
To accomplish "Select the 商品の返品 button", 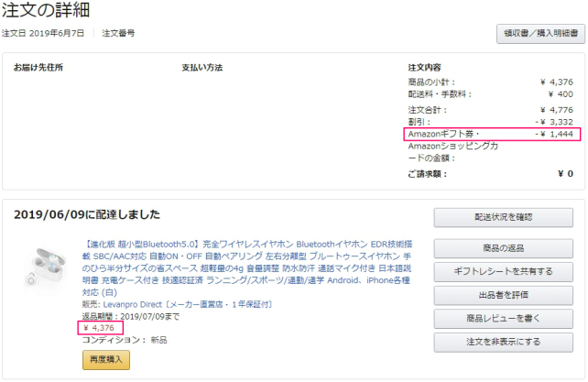I will coord(495,249).
